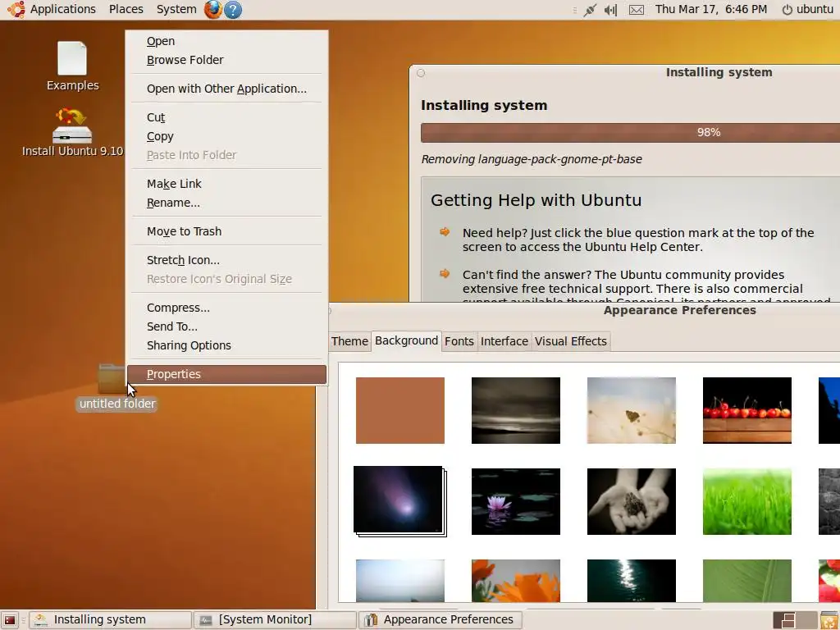This screenshot has width=840, height=630.
Task: Select the green grass wallpaper
Action: (746, 501)
